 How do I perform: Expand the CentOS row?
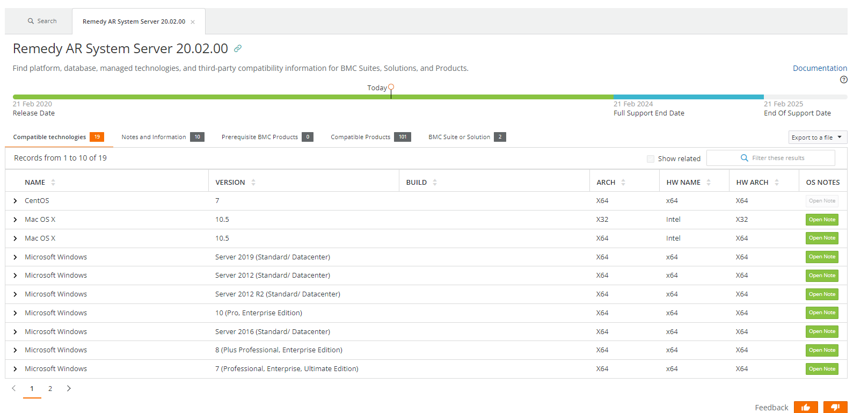coord(15,201)
